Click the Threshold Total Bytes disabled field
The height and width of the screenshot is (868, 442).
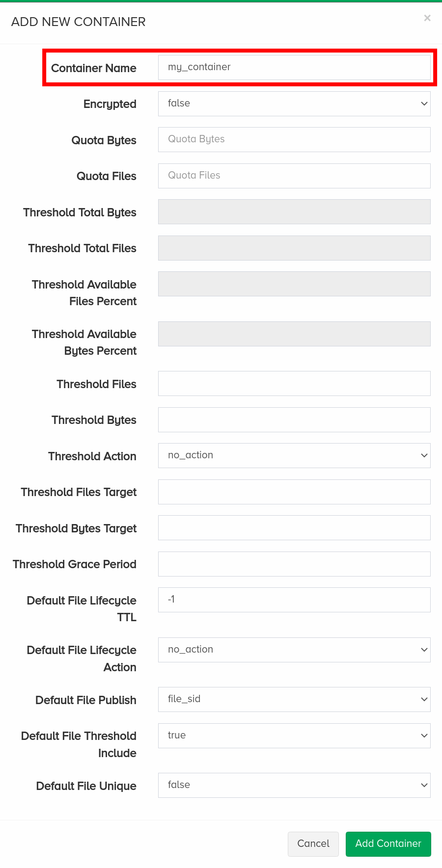click(x=294, y=211)
